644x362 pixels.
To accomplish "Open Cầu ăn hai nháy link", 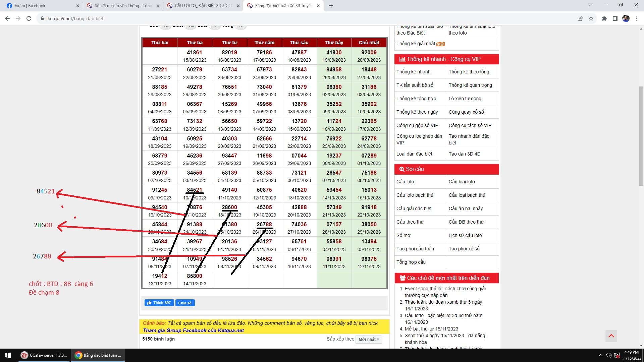I will click(466, 208).
